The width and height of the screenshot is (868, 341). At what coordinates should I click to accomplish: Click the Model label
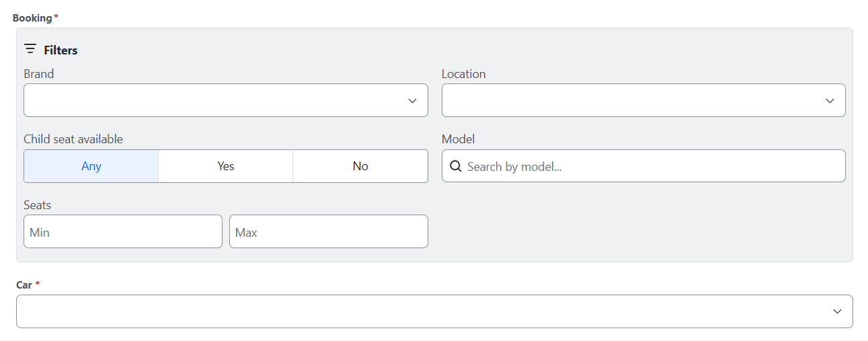click(458, 139)
